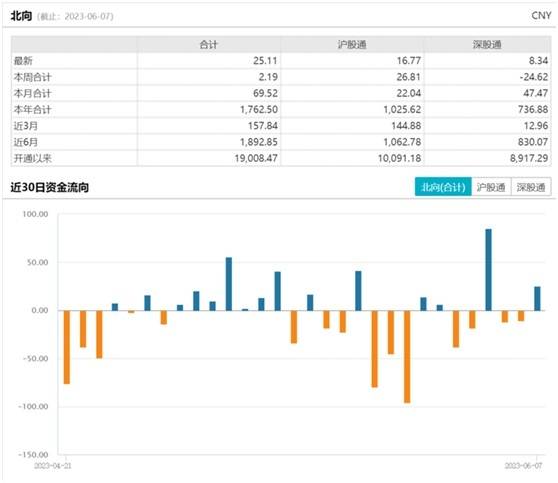The width and height of the screenshot is (558, 483).
Task: Click the CNY currency label
Action: click(x=541, y=16)
